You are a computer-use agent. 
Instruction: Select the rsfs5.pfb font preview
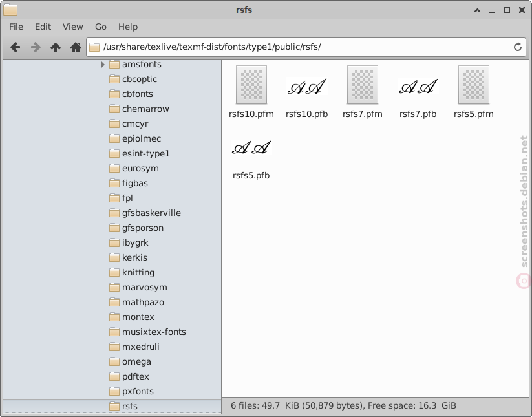[x=251, y=147]
